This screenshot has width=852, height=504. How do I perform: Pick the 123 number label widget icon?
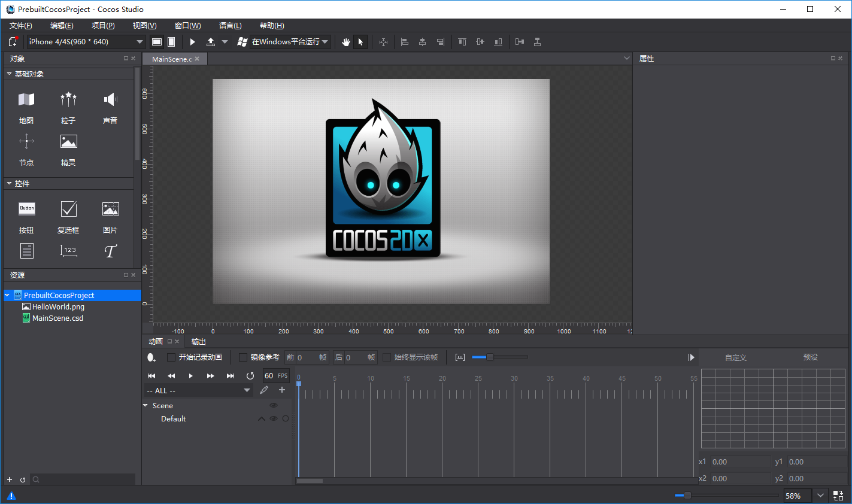coord(69,250)
